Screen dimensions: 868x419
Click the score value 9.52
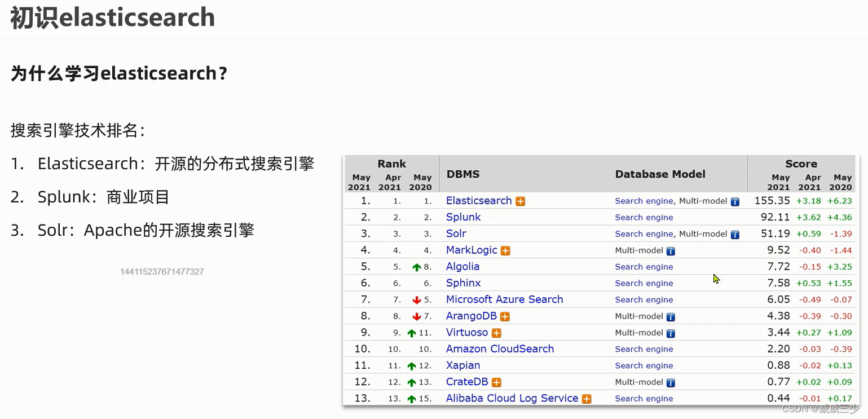(x=779, y=250)
